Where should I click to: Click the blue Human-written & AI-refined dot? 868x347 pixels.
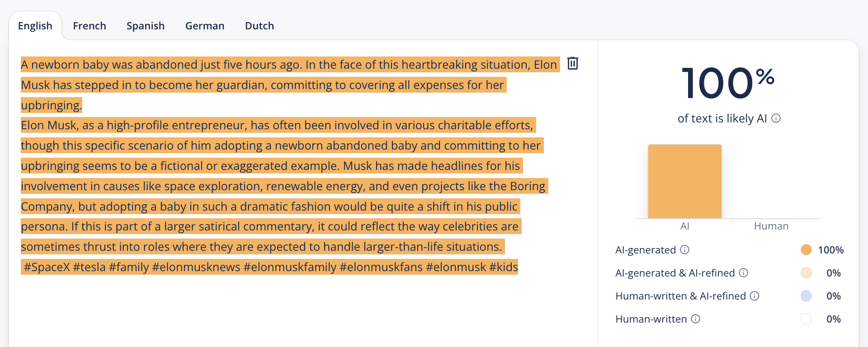[806, 296]
